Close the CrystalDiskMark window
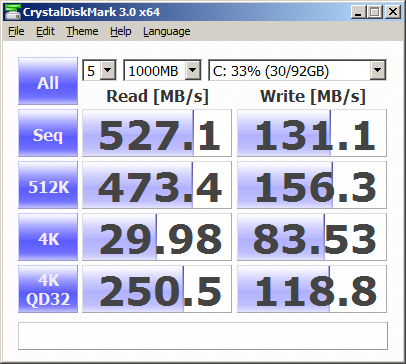Image resolution: width=406 pixels, height=364 pixels. [x=393, y=12]
